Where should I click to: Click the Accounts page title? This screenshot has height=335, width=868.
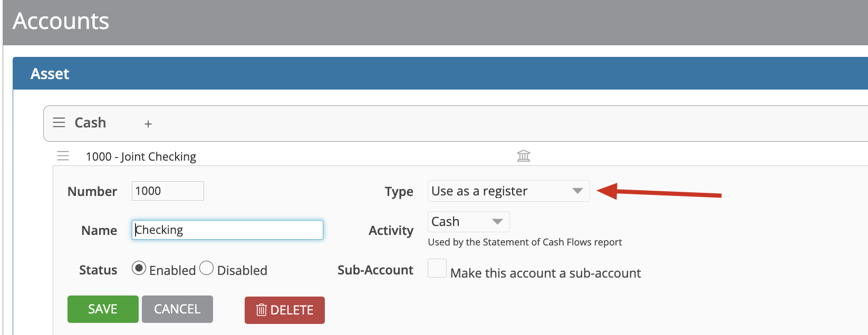point(61,21)
